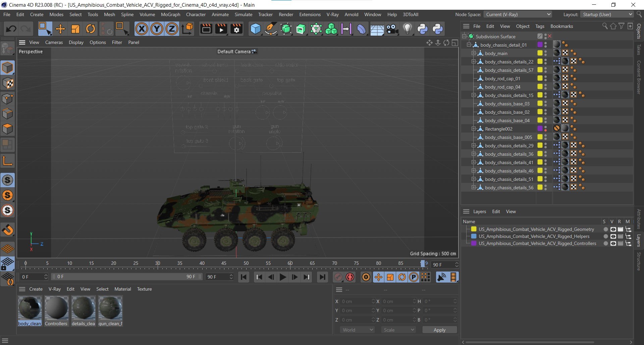The height and width of the screenshot is (345, 644).
Task: Open Layout Startup dropdown
Action: (x=607, y=14)
